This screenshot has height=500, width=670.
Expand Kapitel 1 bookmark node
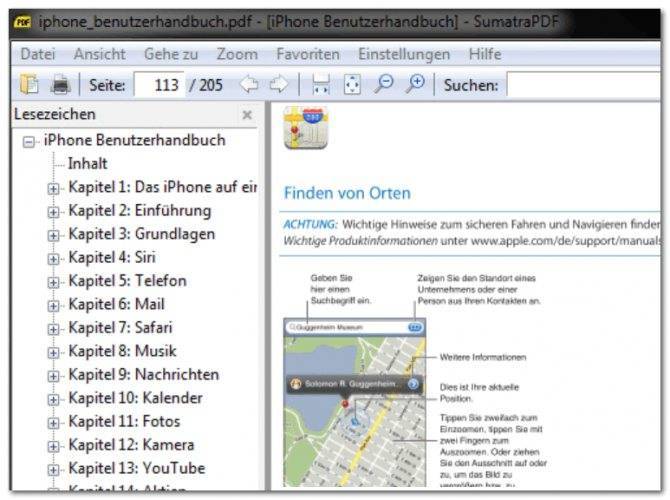(x=53, y=188)
